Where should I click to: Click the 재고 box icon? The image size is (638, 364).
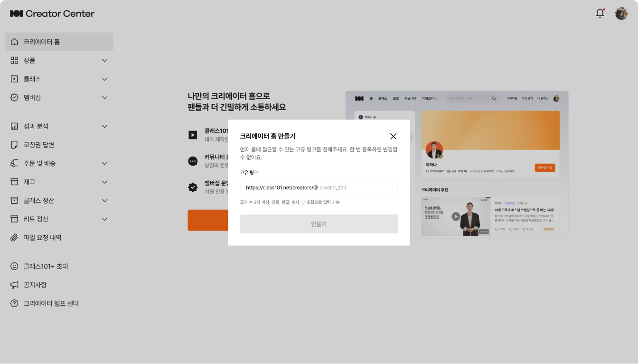14,182
